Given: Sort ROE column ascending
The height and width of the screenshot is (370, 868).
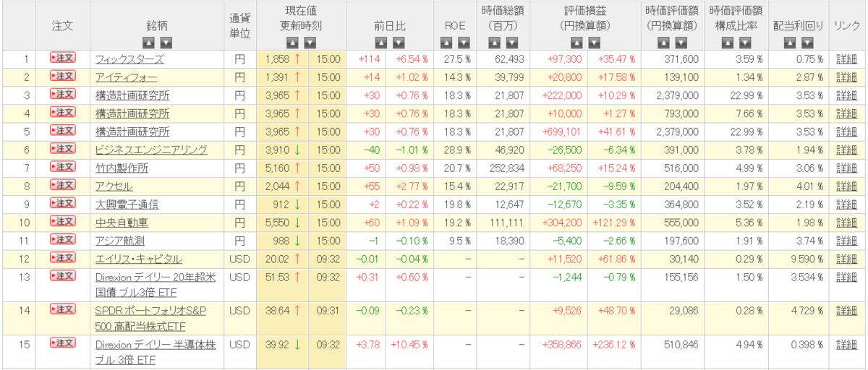Looking at the screenshot, I should 445,43.
